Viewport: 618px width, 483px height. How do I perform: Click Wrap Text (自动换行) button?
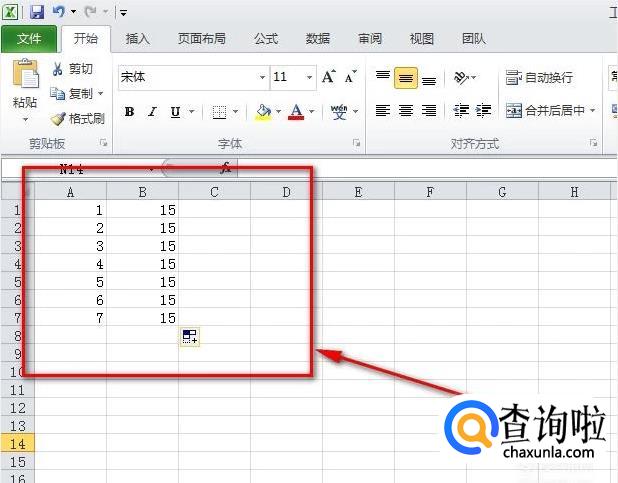539,77
